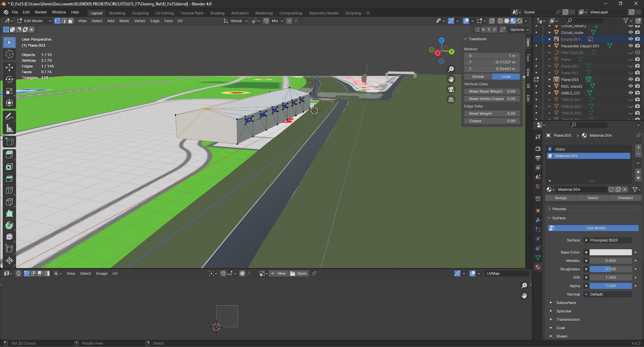
Task: Activate the Extrude Region tool
Action: tap(9, 155)
